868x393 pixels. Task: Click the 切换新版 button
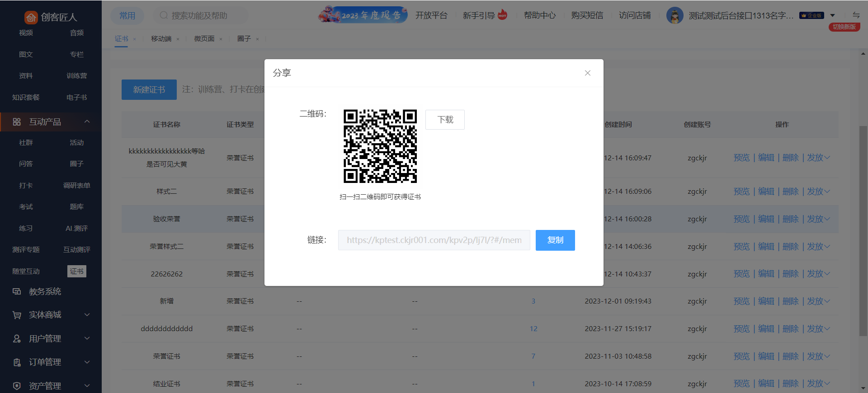tap(844, 27)
